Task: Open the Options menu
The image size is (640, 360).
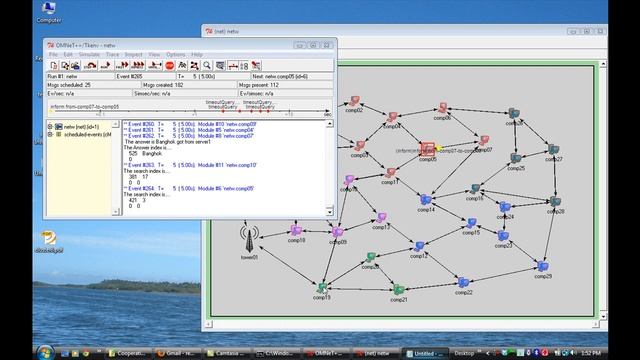Action: click(x=176, y=54)
